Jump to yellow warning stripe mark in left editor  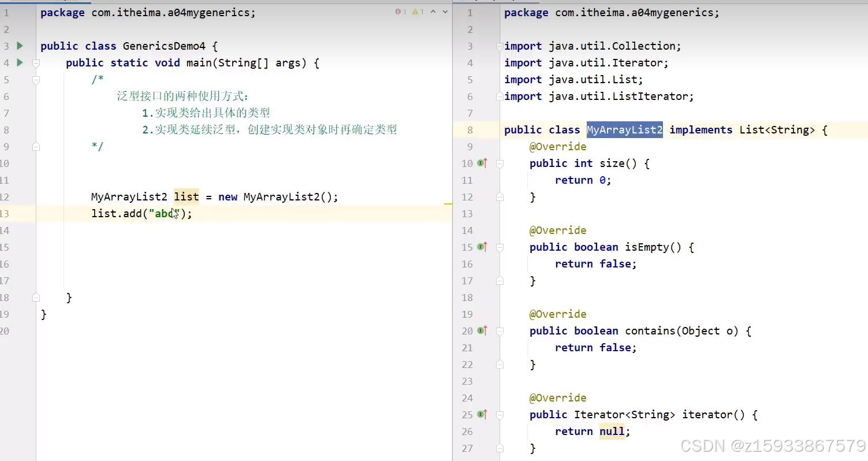448,204
